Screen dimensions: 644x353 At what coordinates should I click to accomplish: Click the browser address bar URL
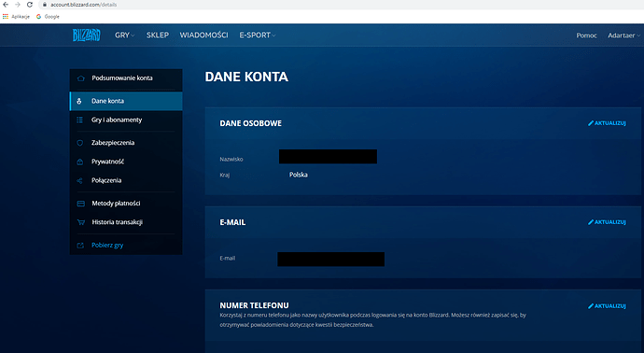click(x=83, y=5)
